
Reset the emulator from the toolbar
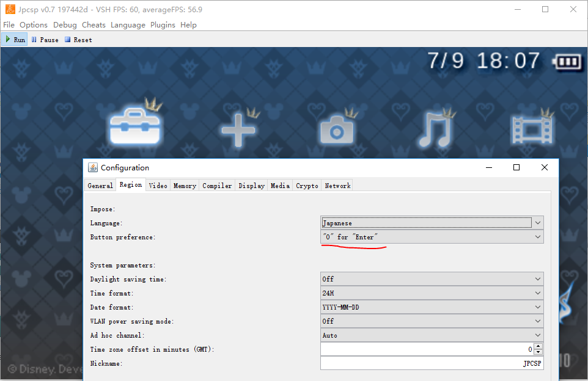tap(78, 40)
